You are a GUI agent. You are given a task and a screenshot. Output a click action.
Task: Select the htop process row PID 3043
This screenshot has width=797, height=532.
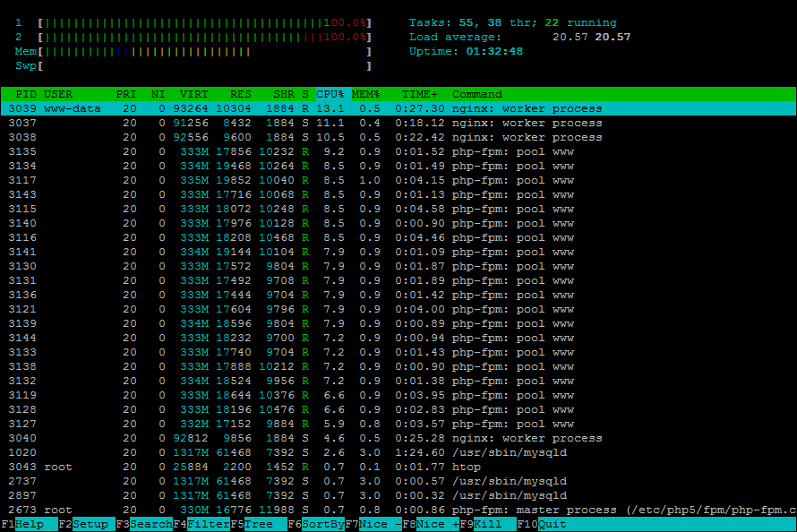(x=398, y=467)
